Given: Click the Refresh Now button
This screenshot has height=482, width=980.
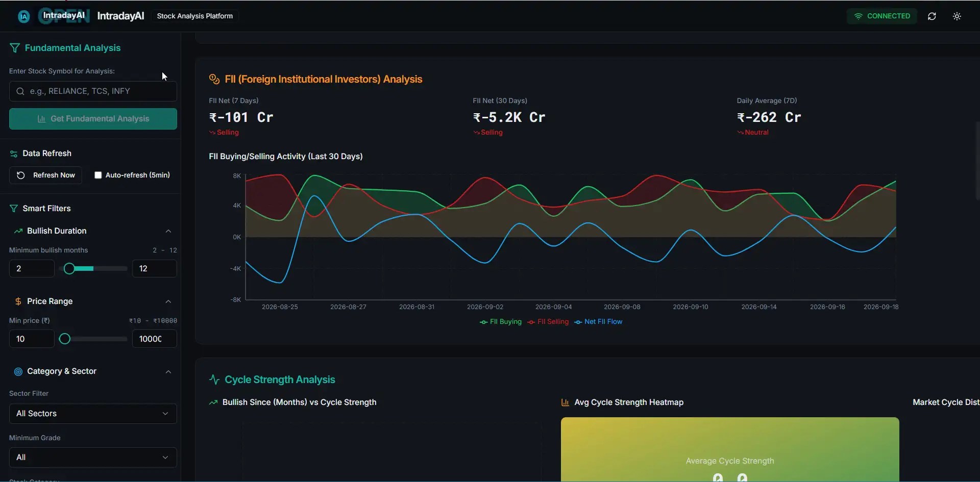Looking at the screenshot, I should click(45, 175).
